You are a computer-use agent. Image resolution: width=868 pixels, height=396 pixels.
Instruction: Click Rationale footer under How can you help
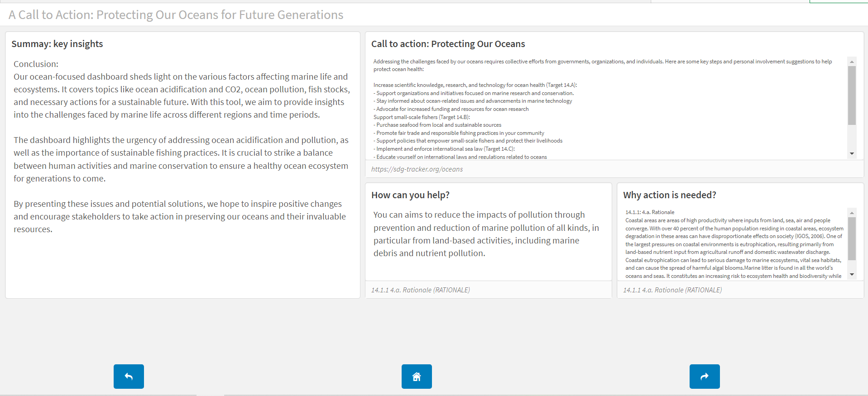click(x=421, y=290)
